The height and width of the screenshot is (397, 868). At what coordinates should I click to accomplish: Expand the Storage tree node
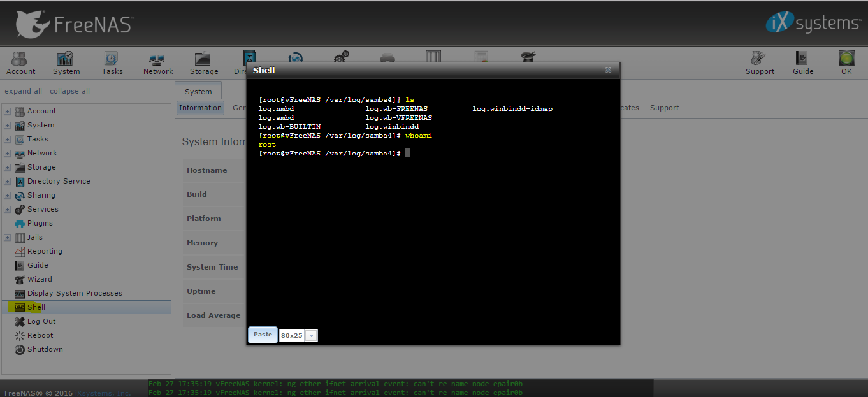tap(8, 167)
